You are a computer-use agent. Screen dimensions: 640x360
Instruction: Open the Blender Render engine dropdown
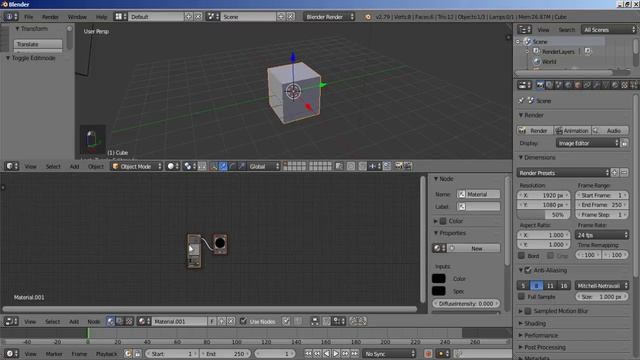point(330,17)
